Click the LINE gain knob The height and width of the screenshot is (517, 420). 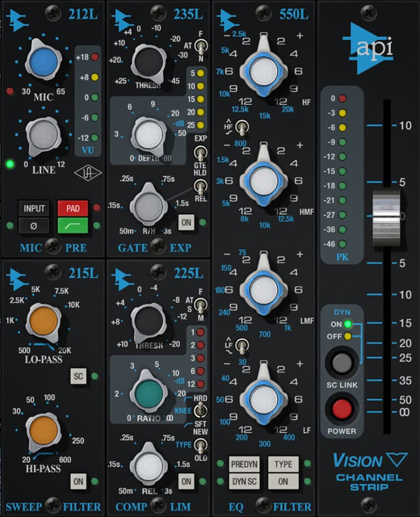point(43,136)
